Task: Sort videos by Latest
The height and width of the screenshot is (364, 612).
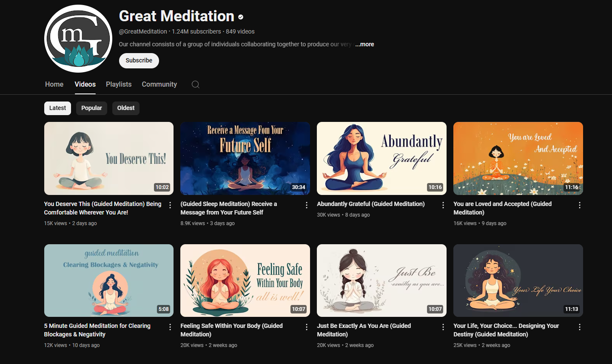Action: [x=57, y=108]
